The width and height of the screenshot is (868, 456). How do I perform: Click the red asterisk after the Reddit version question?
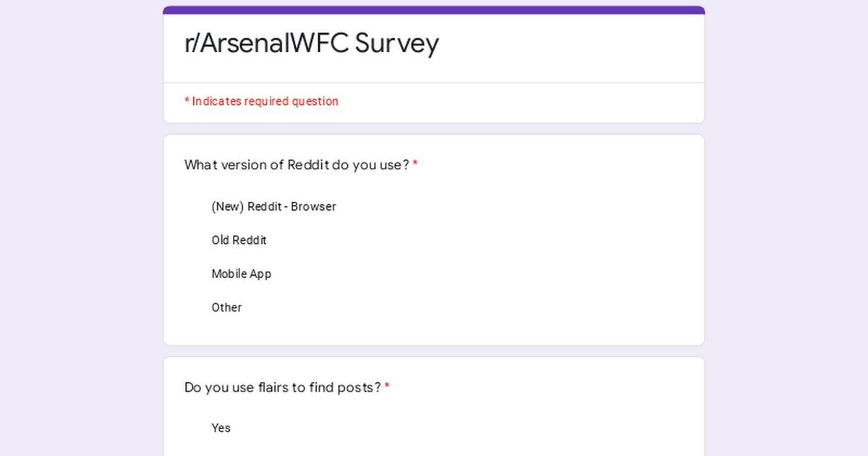(x=415, y=164)
